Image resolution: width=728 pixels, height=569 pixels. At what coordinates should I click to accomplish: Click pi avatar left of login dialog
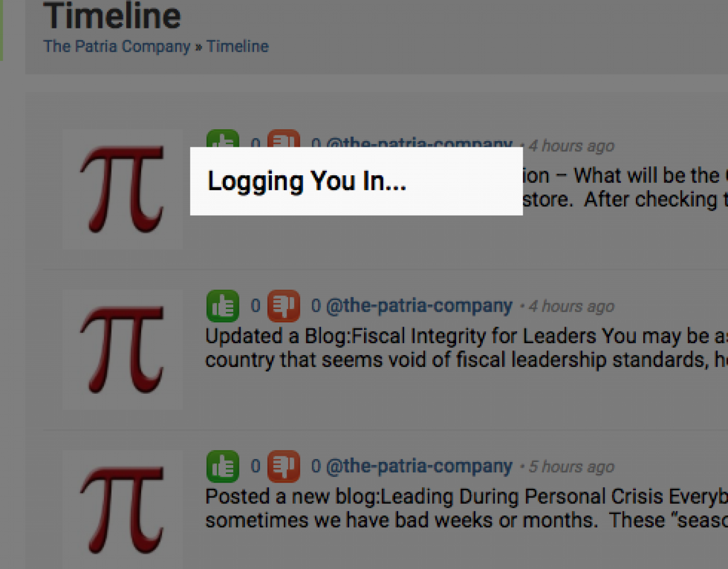122,189
